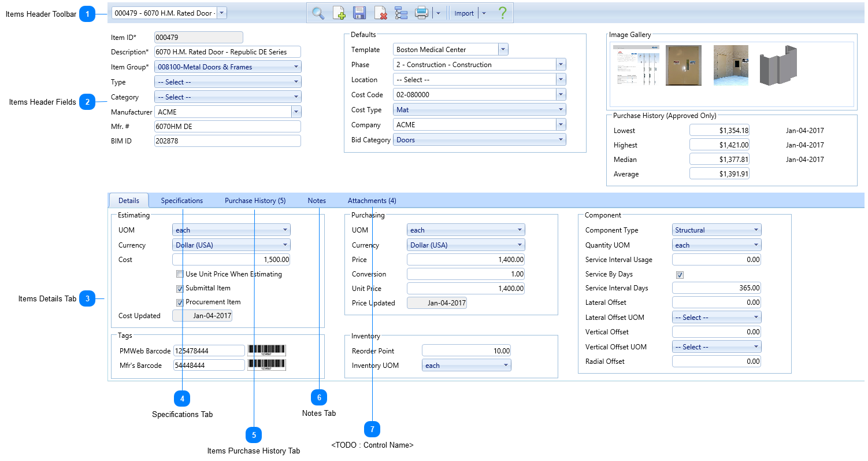Expand the arrow next to Import
868x461 pixels.
(x=484, y=13)
